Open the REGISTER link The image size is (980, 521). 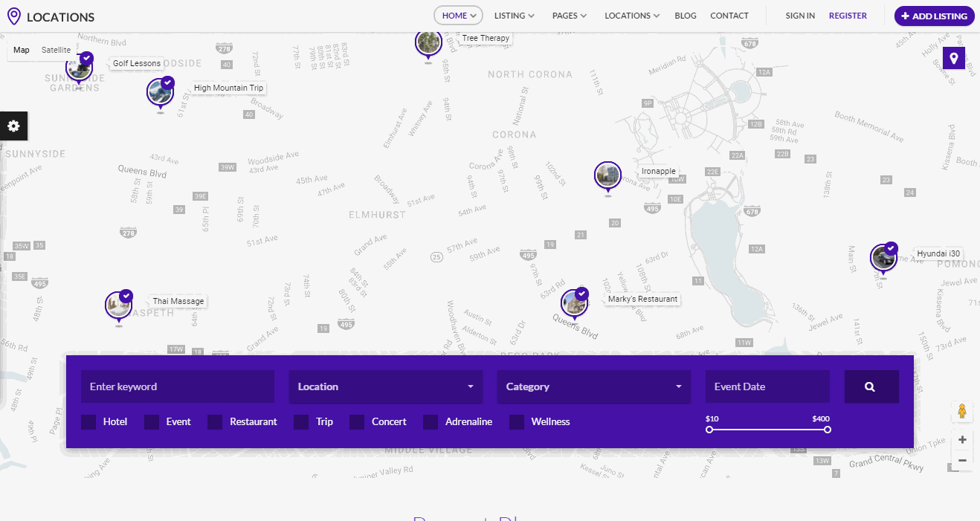848,16
